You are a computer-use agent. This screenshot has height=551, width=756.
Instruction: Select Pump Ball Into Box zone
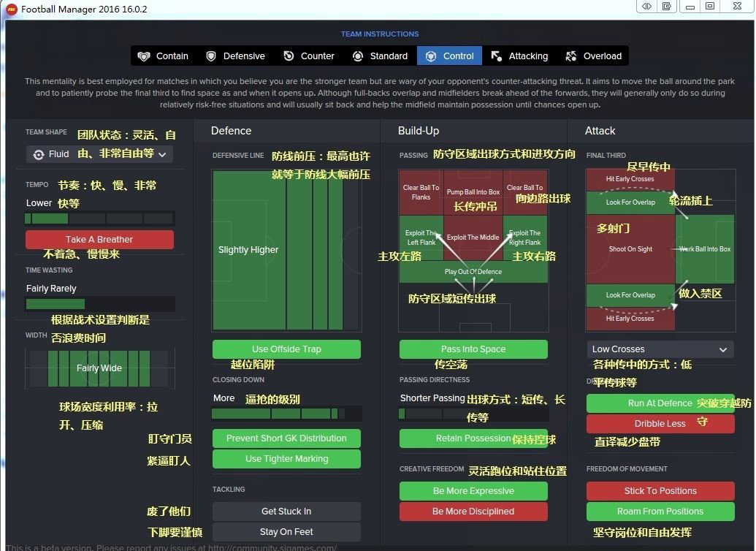click(x=473, y=192)
